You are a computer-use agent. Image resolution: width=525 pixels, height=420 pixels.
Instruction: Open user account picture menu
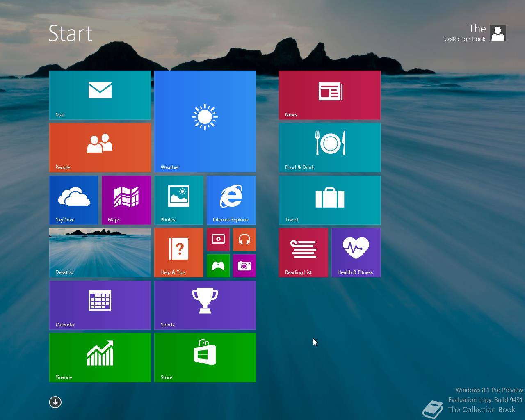pos(498,33)
